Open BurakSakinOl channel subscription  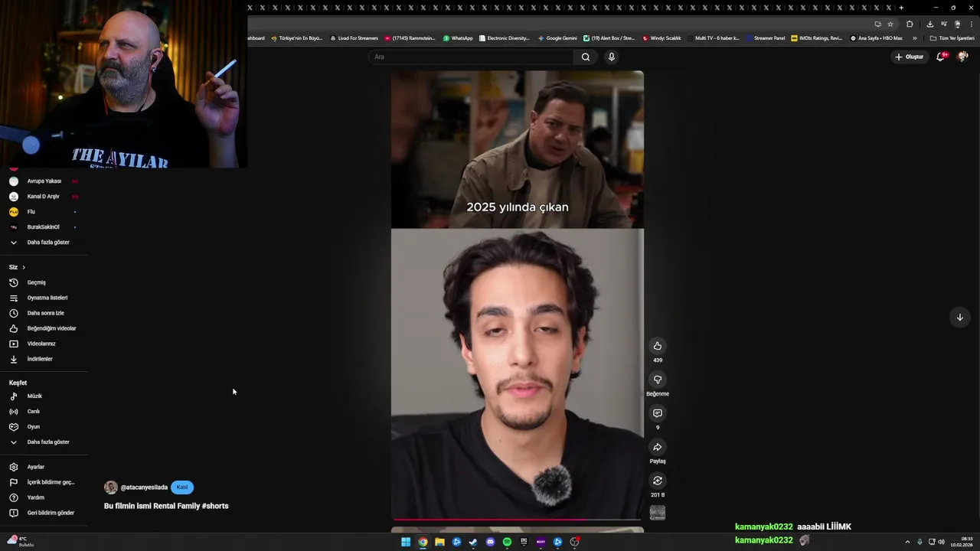[x=44, y=227]
